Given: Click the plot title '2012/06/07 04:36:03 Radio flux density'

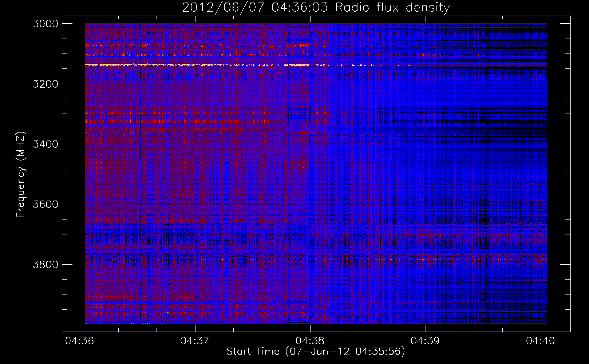Looking at the screenshot, I should click(316, 7).
